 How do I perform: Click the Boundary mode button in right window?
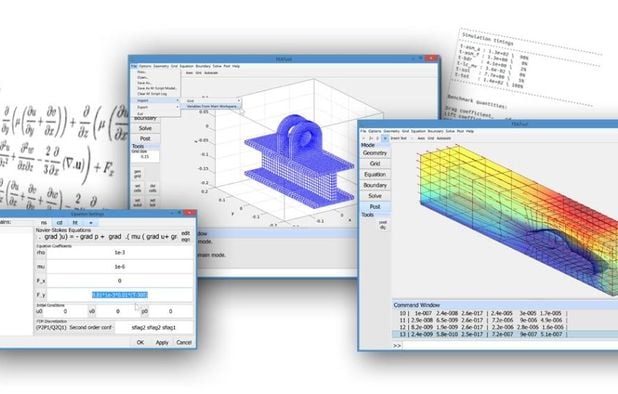(375, 185)
